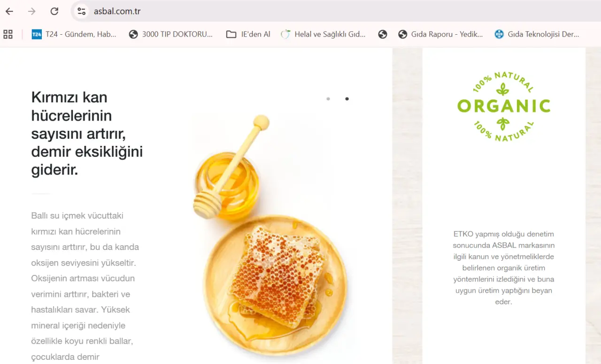Select the first slider dot indicator
The height and width of the screenshot is (364, 601).
pyautogui.click(x=328, y=99)
